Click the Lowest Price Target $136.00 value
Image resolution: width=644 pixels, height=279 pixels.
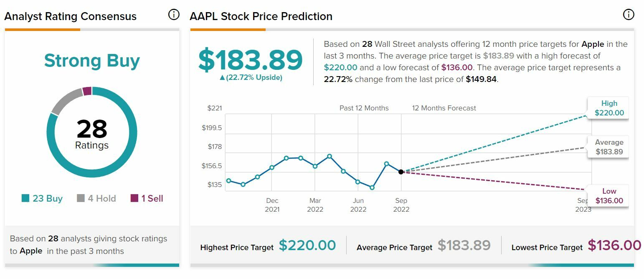point(614,246)
